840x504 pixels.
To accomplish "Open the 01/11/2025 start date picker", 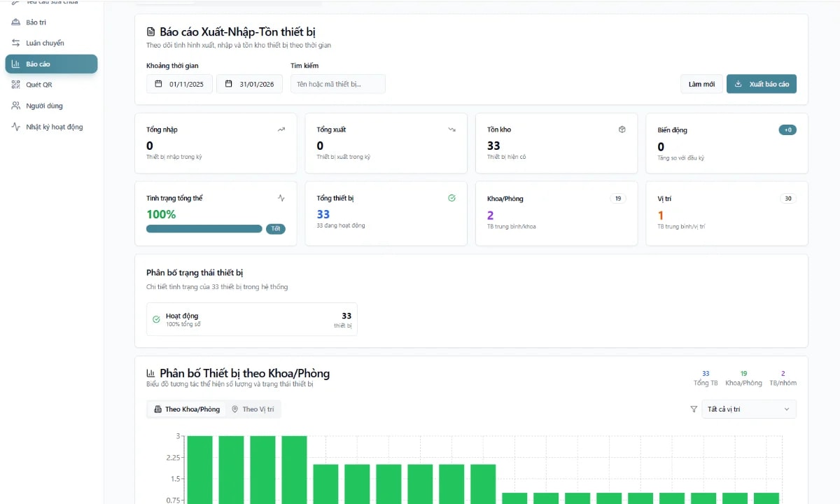I will (x=179, y=84).
